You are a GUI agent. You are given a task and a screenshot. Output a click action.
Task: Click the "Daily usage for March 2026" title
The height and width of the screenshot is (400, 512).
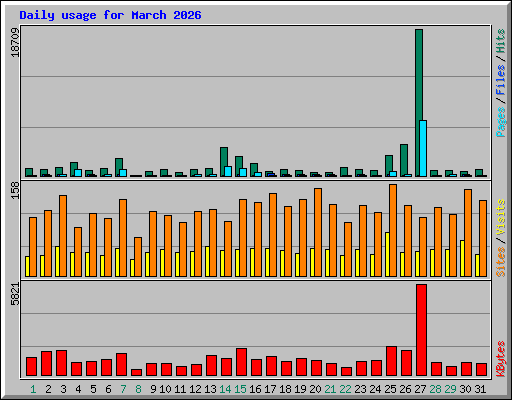pyautogui.click(x=110, y=15)
